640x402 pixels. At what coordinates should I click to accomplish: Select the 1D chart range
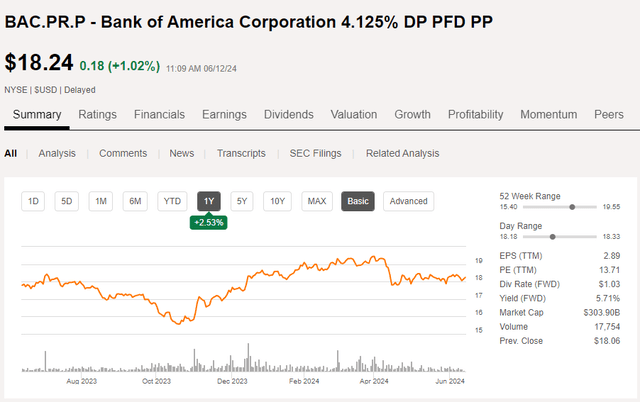33,201
